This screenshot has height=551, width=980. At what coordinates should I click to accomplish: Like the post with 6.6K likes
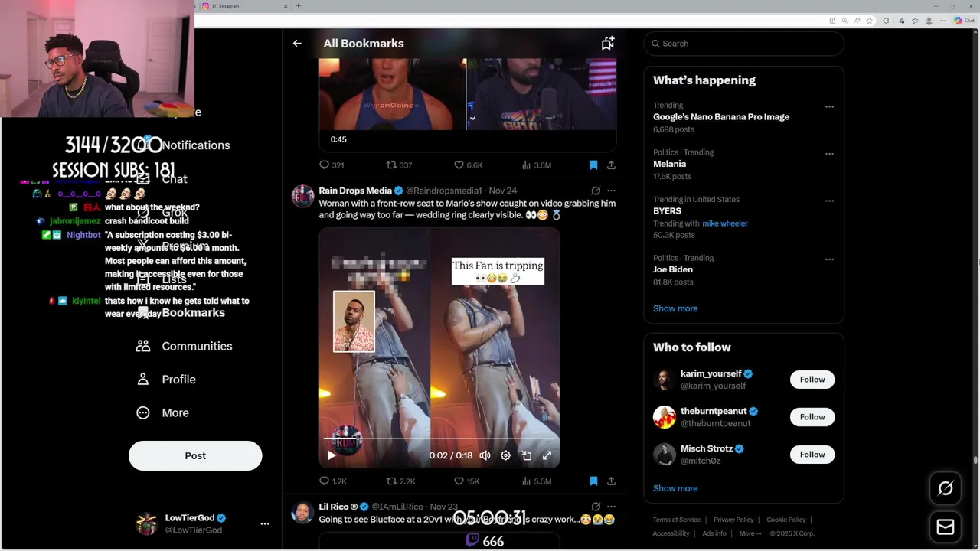point(468,165)
